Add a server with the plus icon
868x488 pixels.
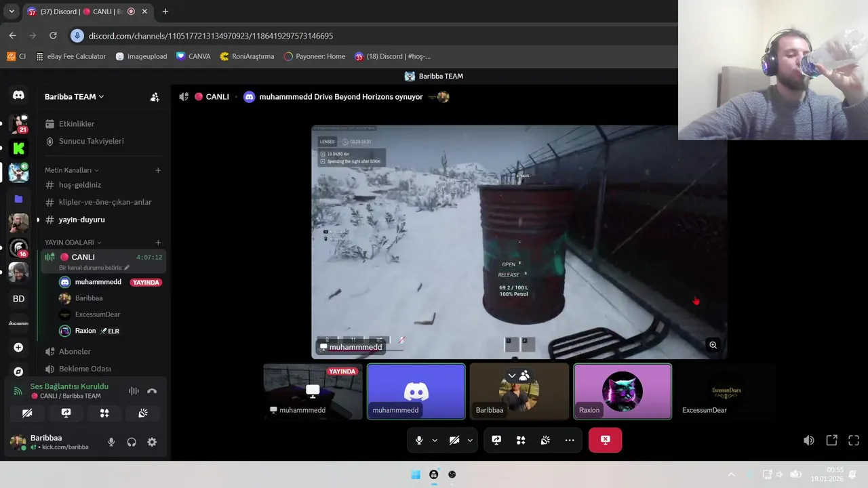pos(18,347)
